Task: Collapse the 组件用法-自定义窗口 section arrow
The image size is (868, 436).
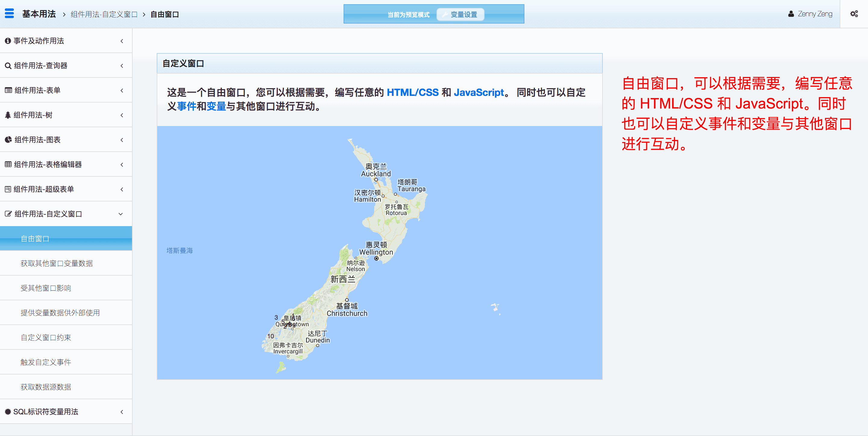Action: 121,214
